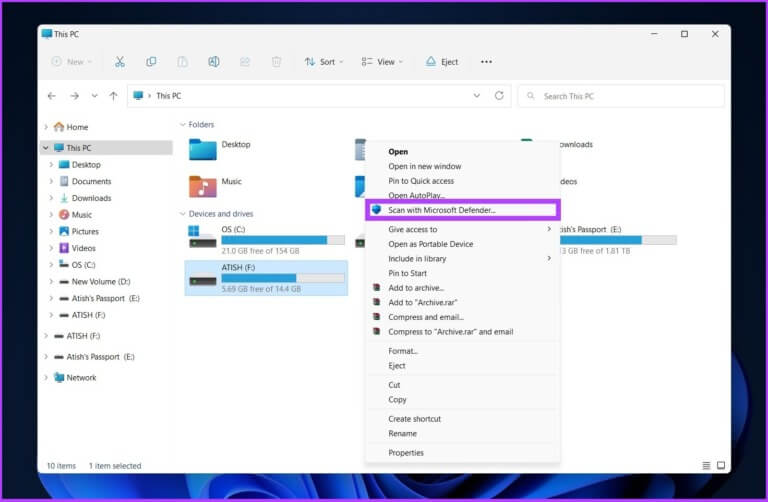Choose Properties in context menu
Viewport: 768px width, 502px height.
[x=463, y=453]
